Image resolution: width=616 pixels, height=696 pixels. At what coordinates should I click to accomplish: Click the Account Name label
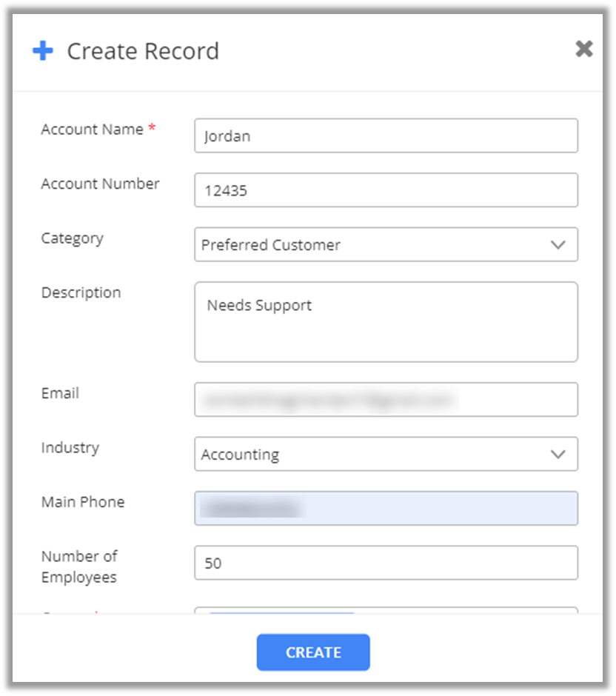(x=92, y=130)
